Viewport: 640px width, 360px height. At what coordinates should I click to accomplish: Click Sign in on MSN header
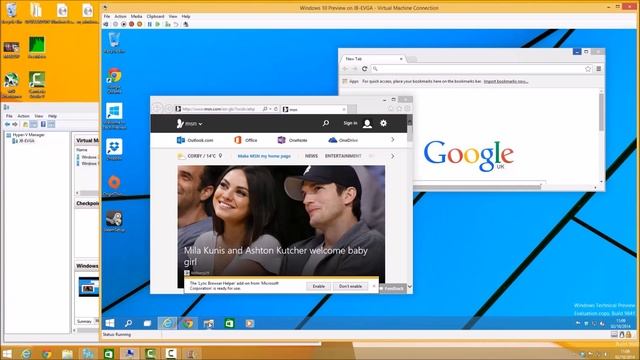pos(350,123)
